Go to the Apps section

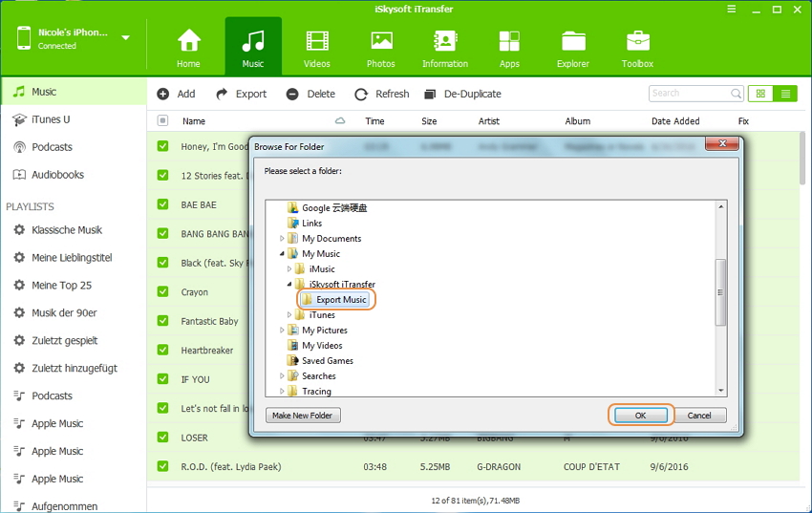(509, 48)
